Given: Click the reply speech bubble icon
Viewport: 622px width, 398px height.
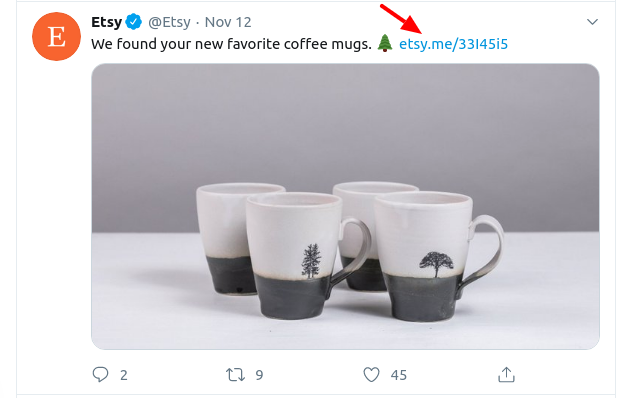Looking at the screenshot, I should click(x=100, y=374).
